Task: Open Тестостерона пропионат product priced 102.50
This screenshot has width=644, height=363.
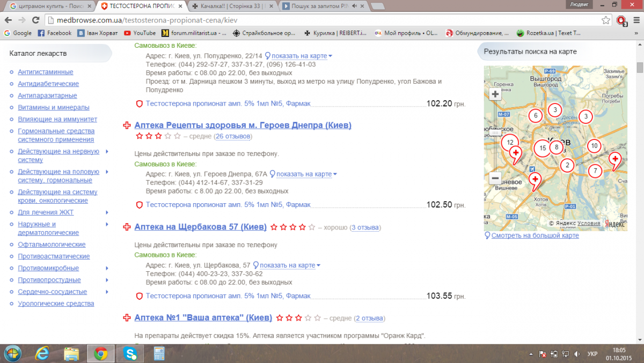Action: tap(228, 205)
